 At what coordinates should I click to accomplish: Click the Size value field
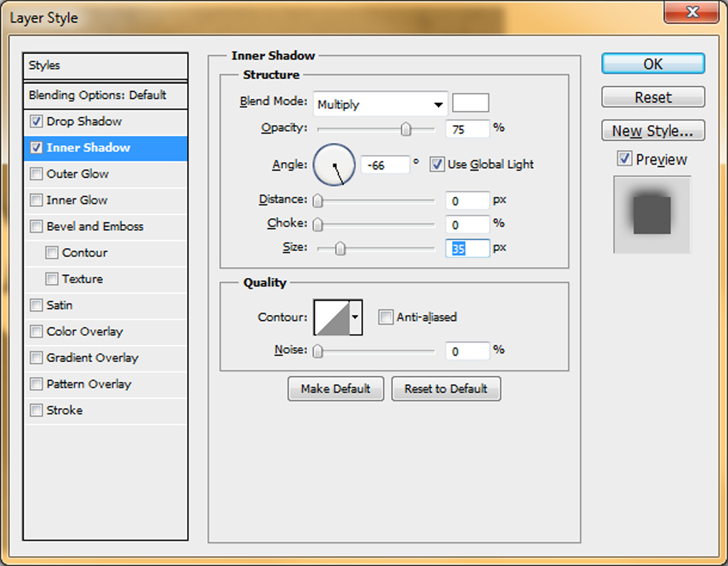[468, 249]
